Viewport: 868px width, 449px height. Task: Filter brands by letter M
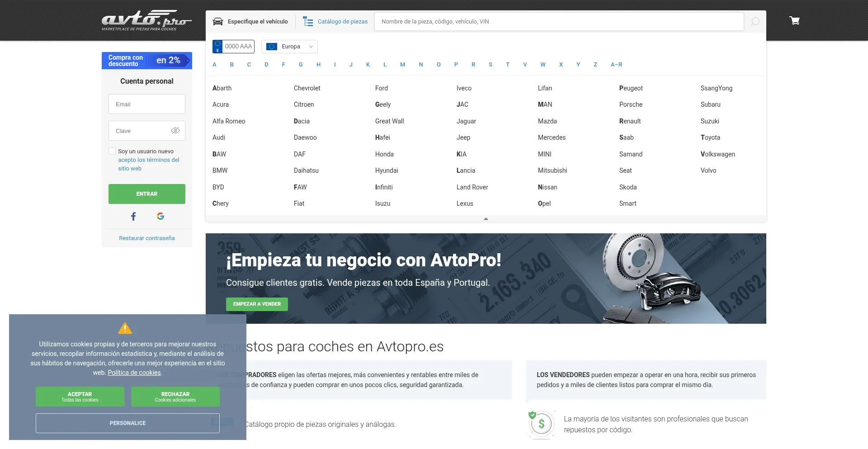click(x=402, y=65)
